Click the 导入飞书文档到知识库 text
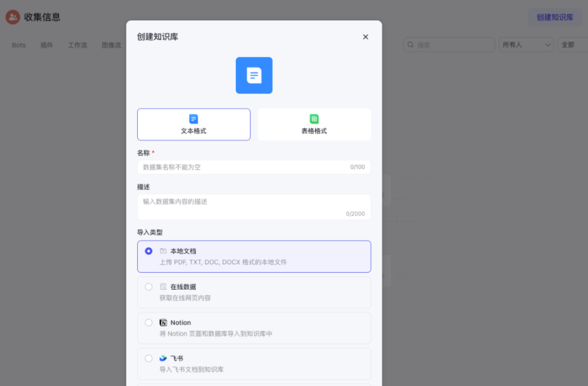The height and width of the screenshot is (386, 588). click(x=192, y=370)
